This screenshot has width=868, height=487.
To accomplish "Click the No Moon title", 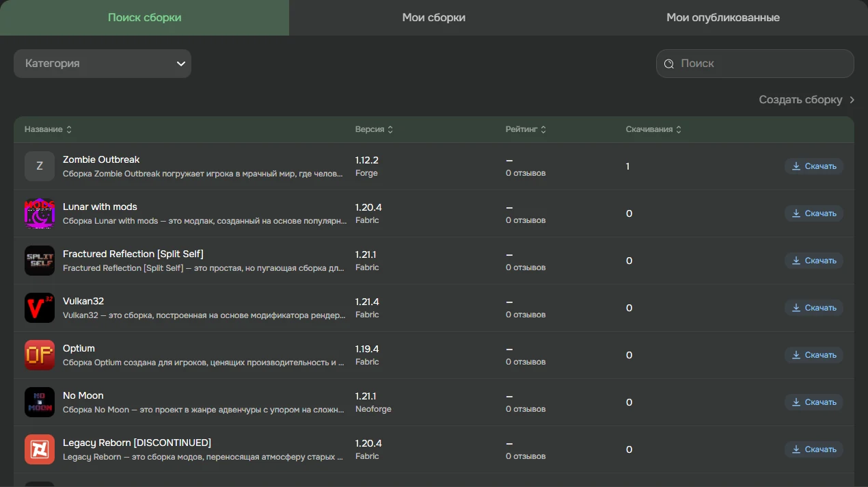I will tap(83, 395).
